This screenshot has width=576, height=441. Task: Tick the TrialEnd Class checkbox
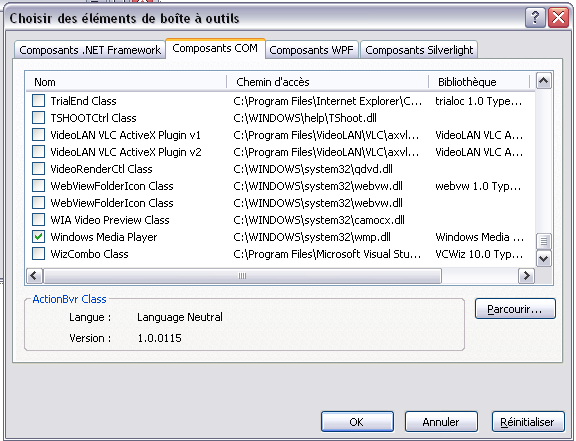(39, 101)
